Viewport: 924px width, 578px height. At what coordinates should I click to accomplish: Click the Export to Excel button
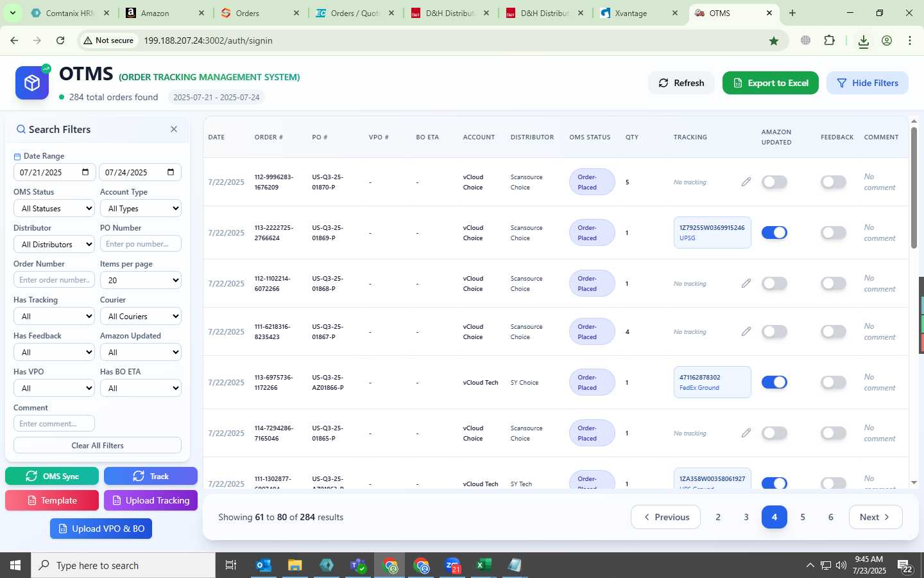click(770, 83)
